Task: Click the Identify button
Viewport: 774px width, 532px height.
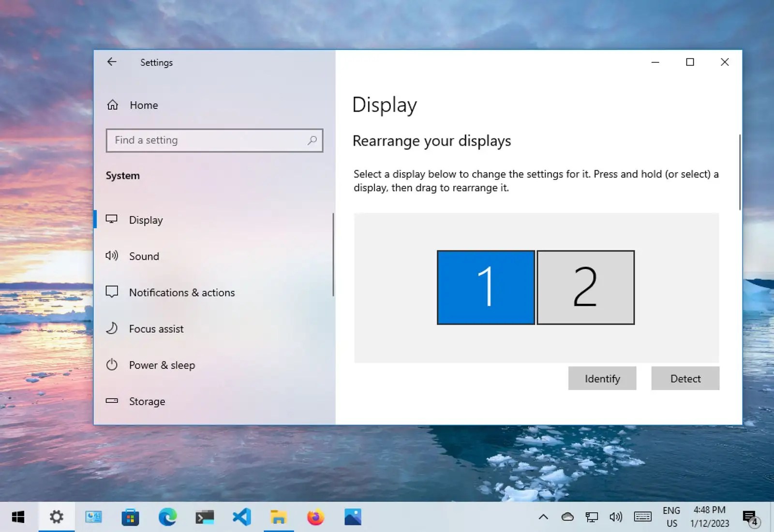Action: point(602,378)
